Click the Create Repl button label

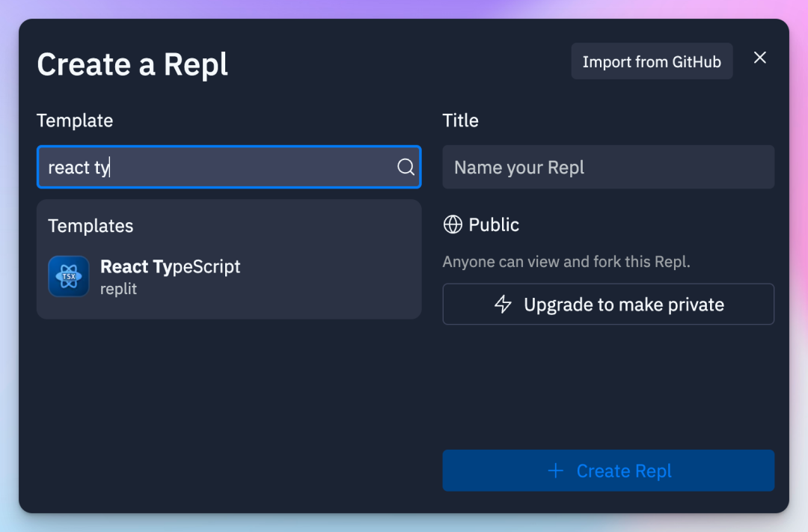pos(623,471)
